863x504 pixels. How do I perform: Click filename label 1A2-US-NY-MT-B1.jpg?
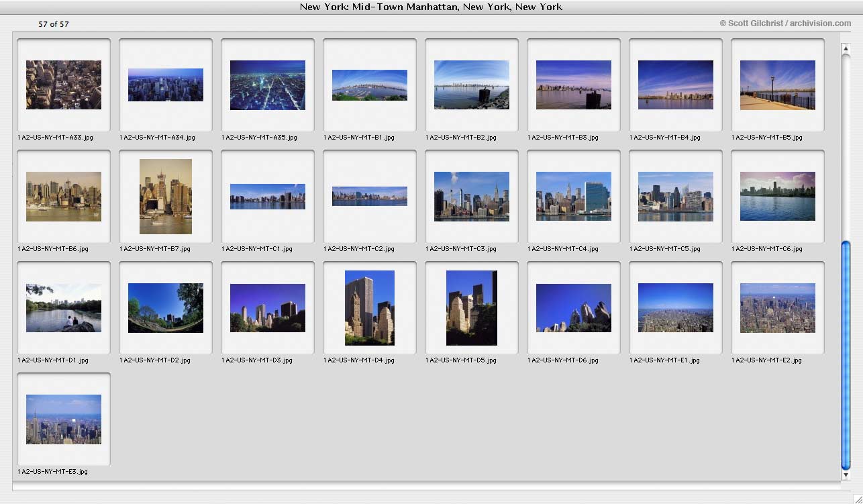point(359,138)
